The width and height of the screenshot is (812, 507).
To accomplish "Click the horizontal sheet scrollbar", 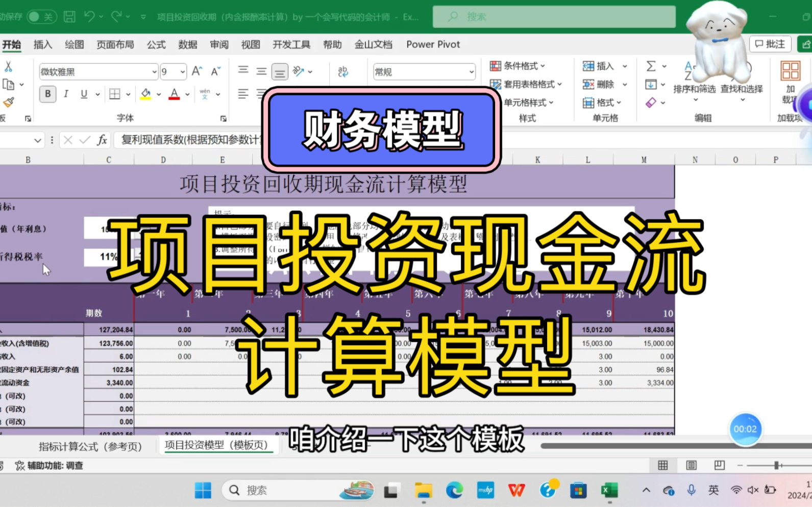I will (x=676, y=446).
